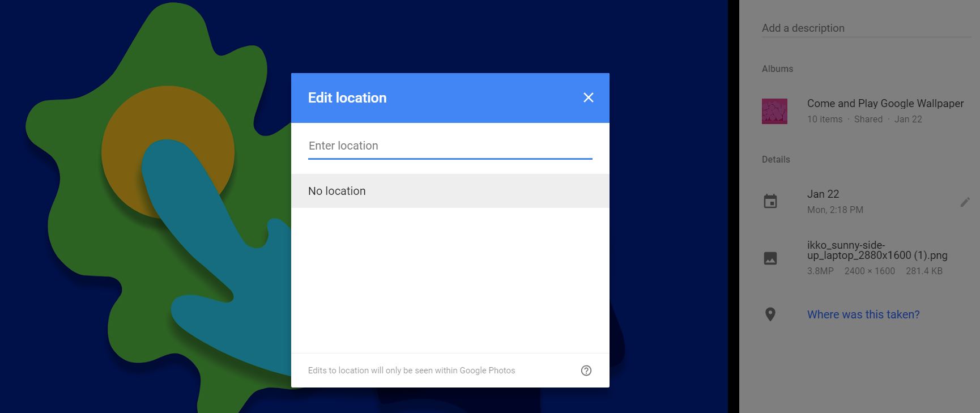The width and height of the screenshot is (980, 413).
Task: Open the Come and Play Google Wallpaper album
Action: click(885, 104)
